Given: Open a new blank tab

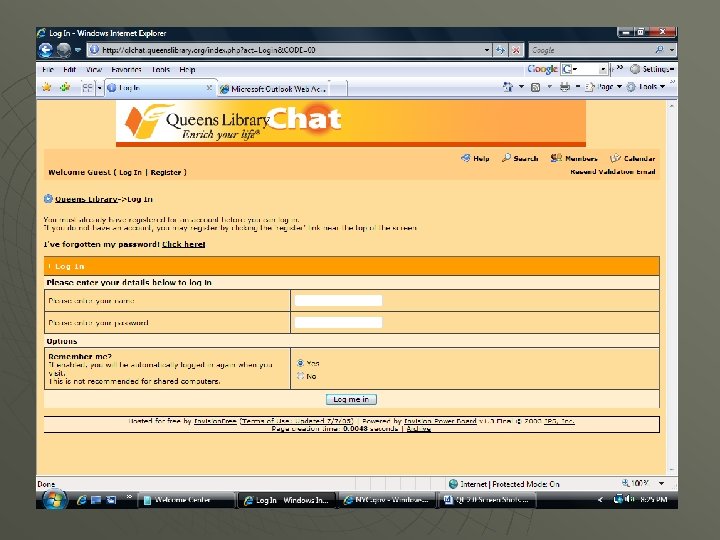Looking at the screenshot, I should [338, 89].
